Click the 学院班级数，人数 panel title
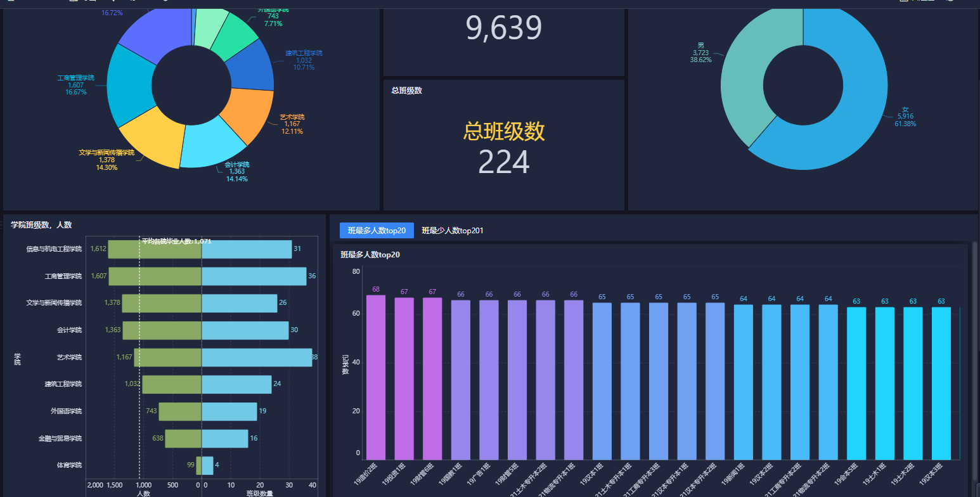Image resolution: width=980 pixels, height=497 pixels. [41, 224]
